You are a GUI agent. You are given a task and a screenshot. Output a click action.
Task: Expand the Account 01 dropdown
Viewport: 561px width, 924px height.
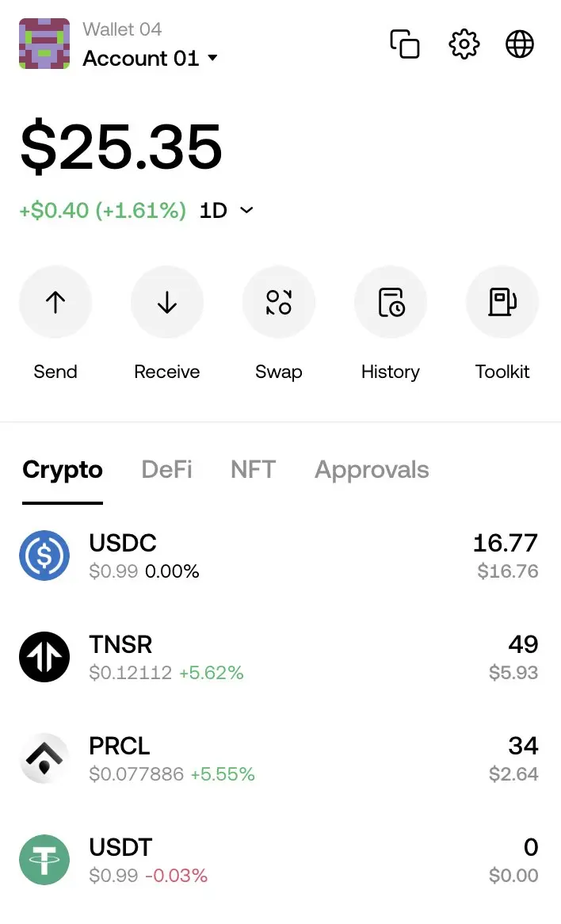[x=151, y=59]
